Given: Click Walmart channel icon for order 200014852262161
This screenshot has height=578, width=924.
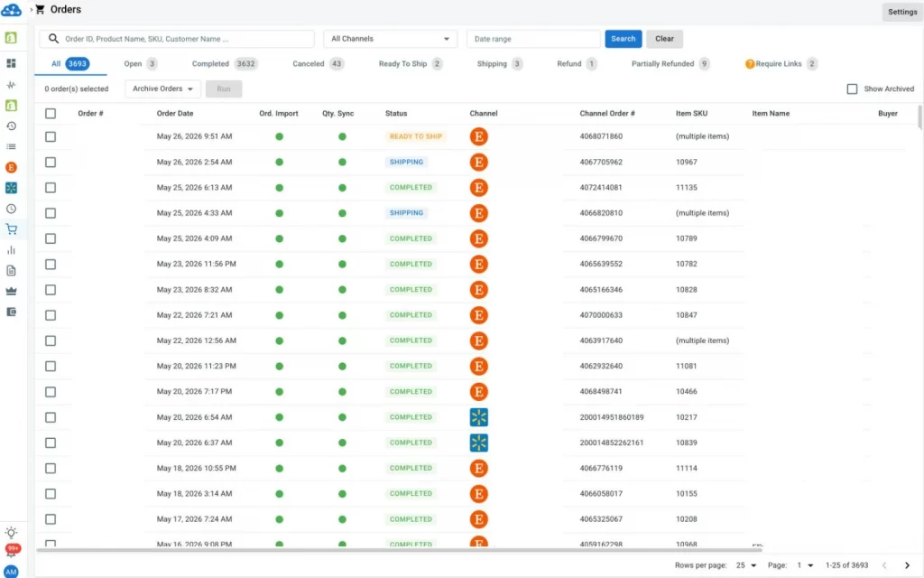Looking at the screenshot, I should (x=478, y=443).
